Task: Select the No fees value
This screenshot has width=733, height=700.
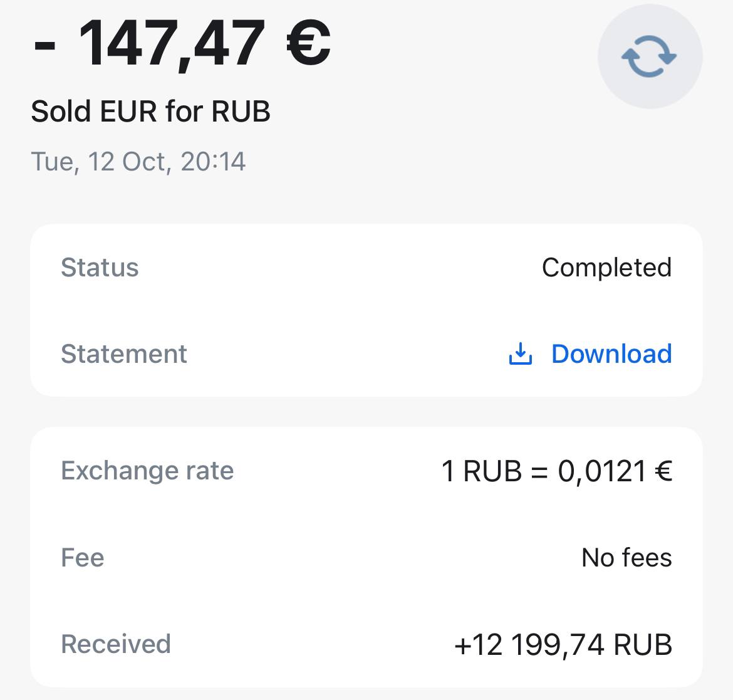Action: coord(627,557)
